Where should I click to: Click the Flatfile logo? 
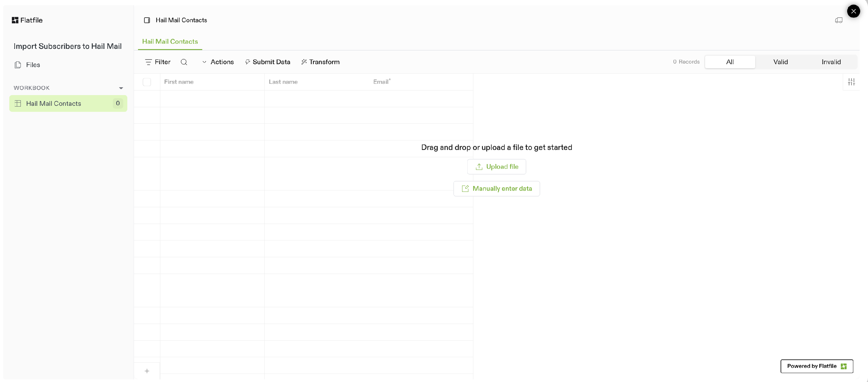tap(27, 20)
